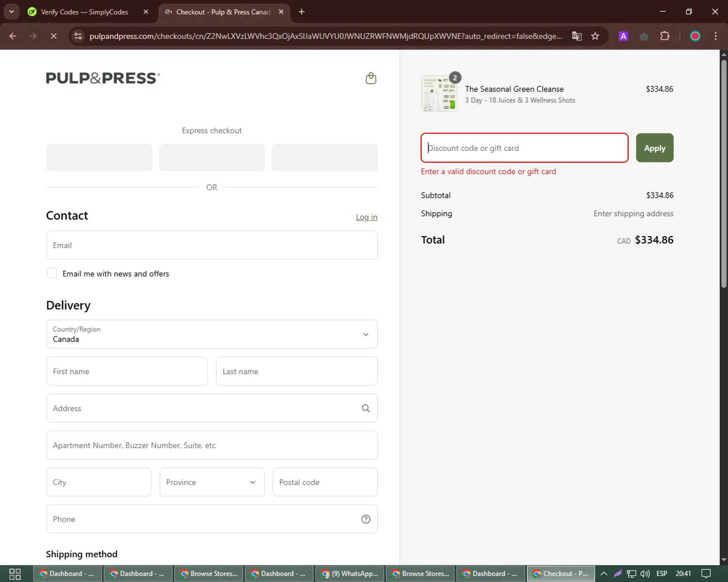Focus the Discount code or gift card field
Viewport: 728px width, 582px height.
pos(525,148)
